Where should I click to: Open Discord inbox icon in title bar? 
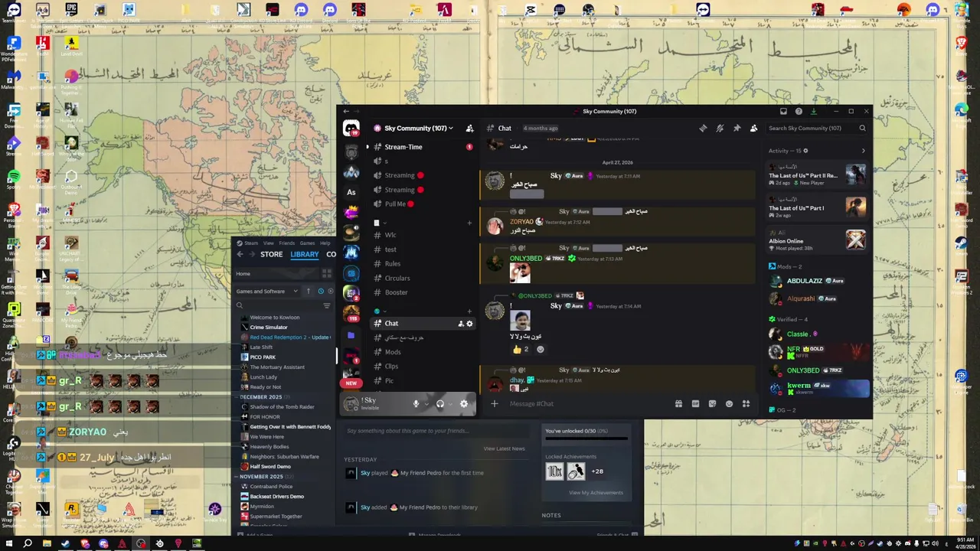pyautogui.click(x=783, y=112)
